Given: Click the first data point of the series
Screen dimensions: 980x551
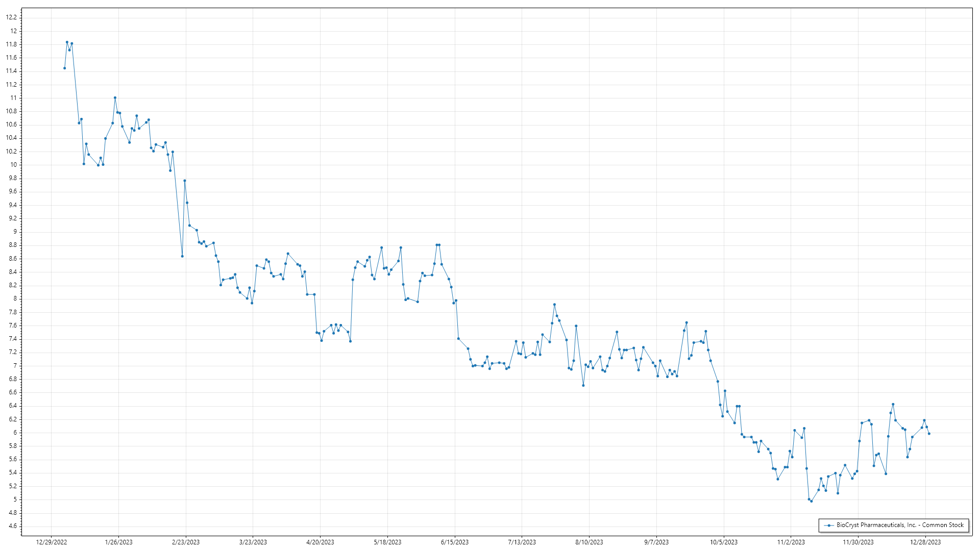Looking at the screenshot, I should pos(64,68).
